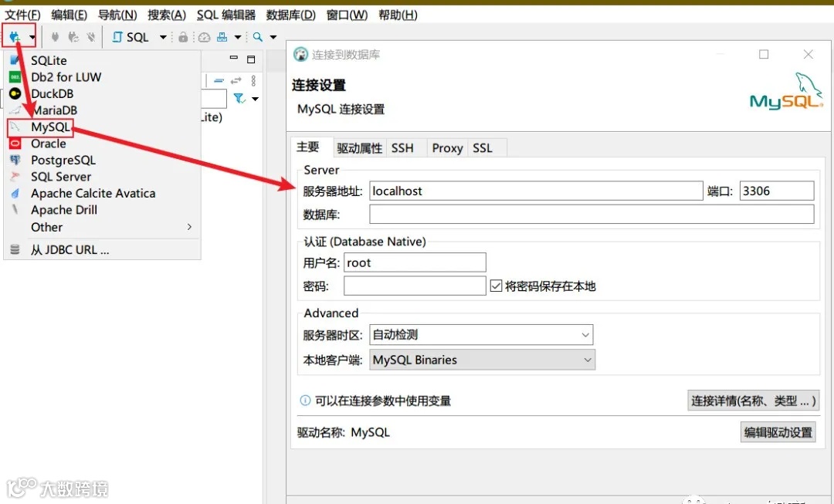This screenshot has height=504, width=834.
Task: Click the new database connection plug icon
Action: (x=15, y=37)
